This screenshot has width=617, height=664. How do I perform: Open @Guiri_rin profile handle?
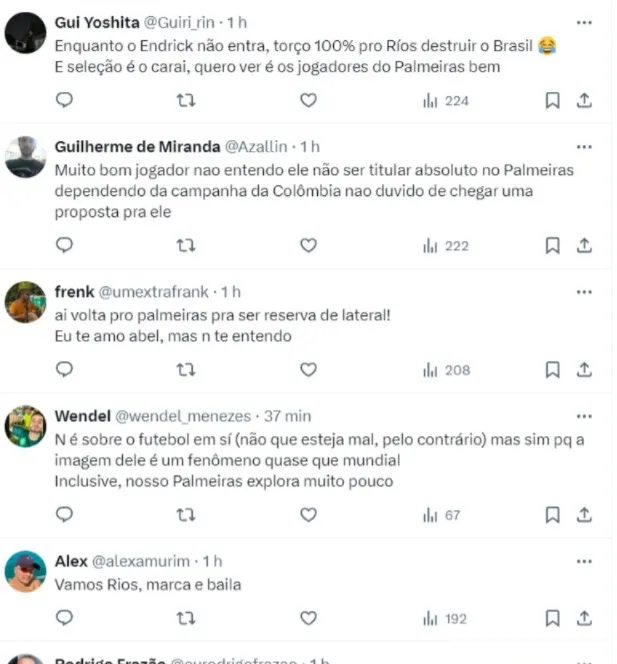pos(179,22)
